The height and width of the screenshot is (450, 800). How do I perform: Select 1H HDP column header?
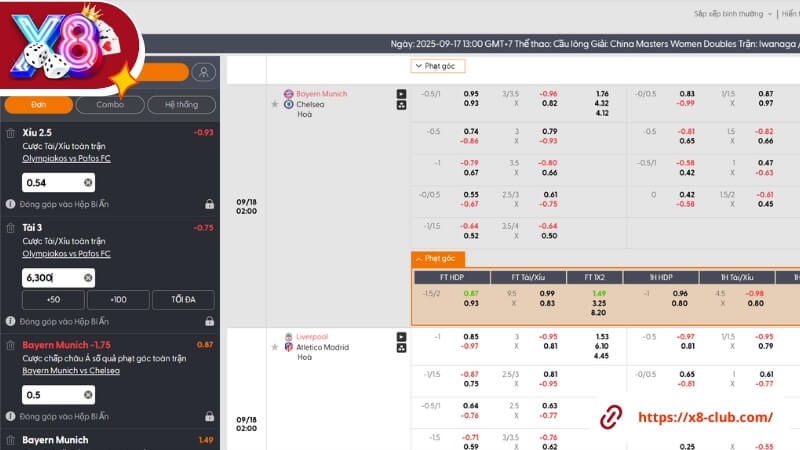tap(661, 278)
